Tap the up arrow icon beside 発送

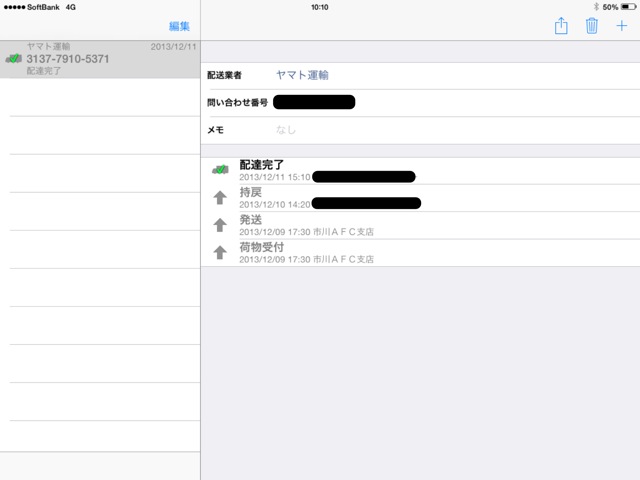(x=220, y=225)
